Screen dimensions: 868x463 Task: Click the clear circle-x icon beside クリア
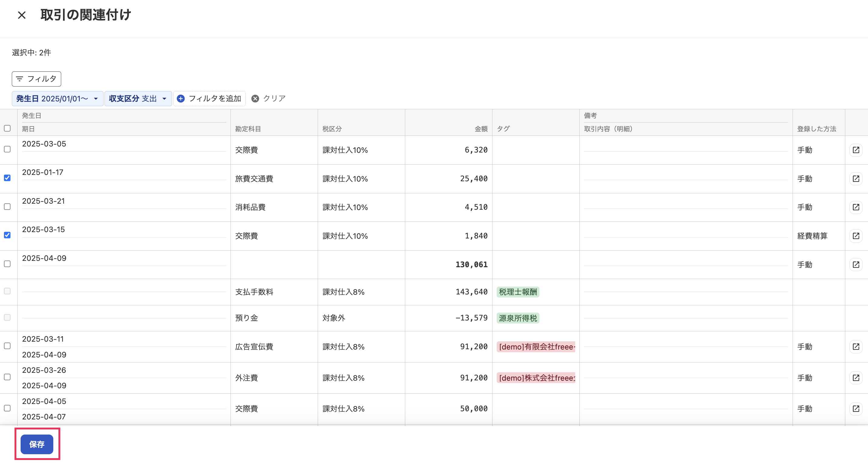click(x=255, y=99)
